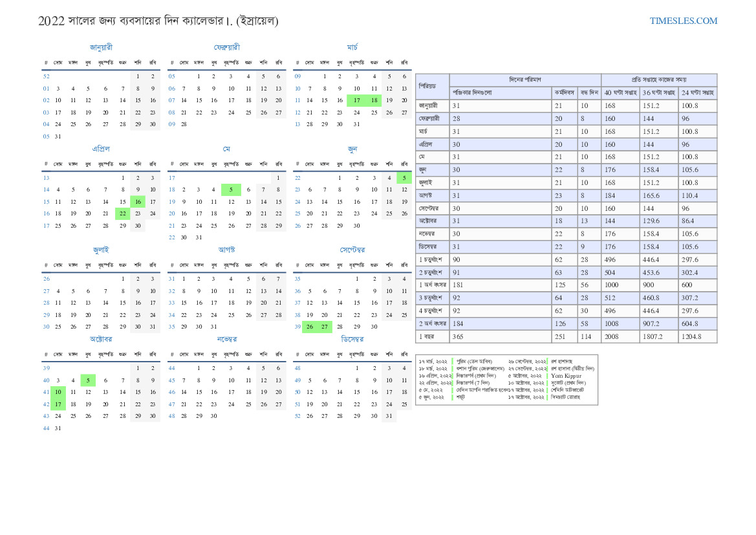Select the ডিসেম্বর month heading above the calendar
The height and width of the screenshot is (535, 756).
click(x=352, y=339)
